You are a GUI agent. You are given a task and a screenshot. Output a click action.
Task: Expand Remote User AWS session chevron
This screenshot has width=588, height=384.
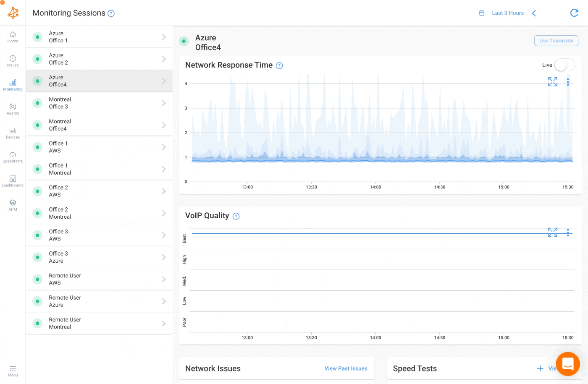coord(164,279)
